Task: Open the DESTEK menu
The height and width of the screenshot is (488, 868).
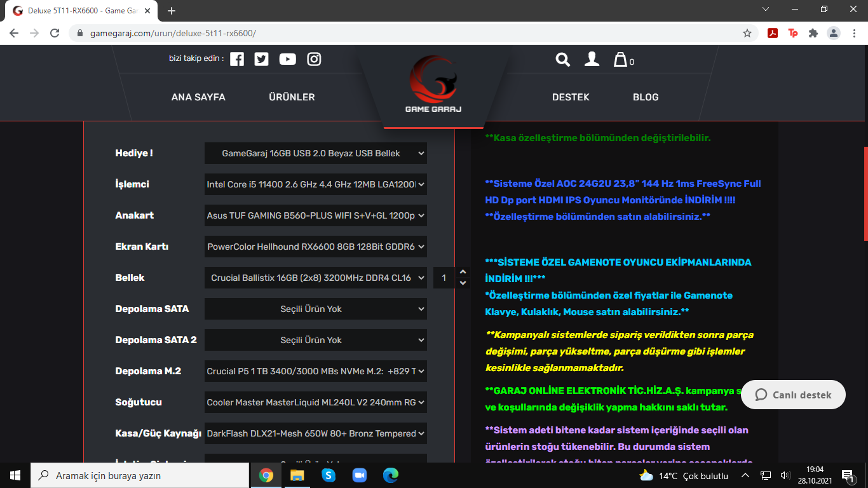Action: [x=571, y=97]
